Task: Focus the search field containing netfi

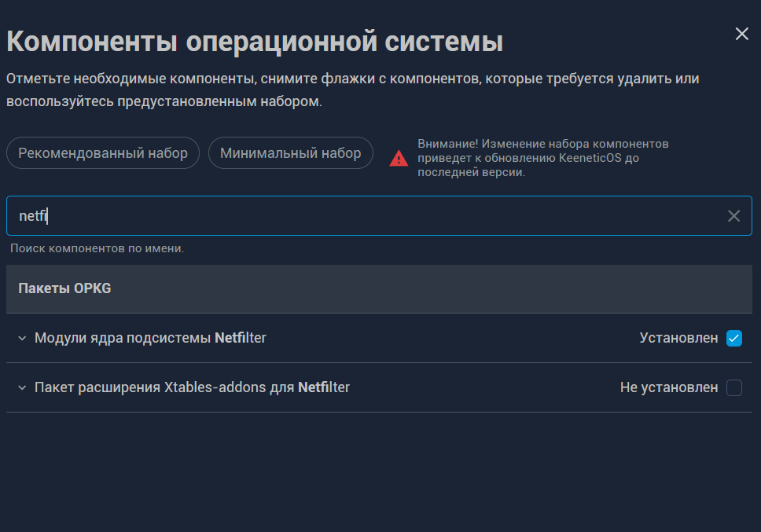Action: pyautogui.click(x=362, y=216)
